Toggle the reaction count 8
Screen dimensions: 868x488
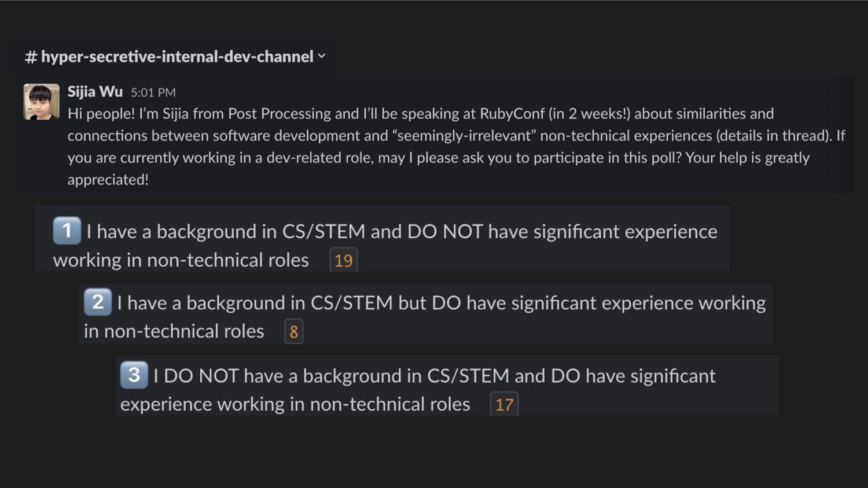(x=294, y=332)
